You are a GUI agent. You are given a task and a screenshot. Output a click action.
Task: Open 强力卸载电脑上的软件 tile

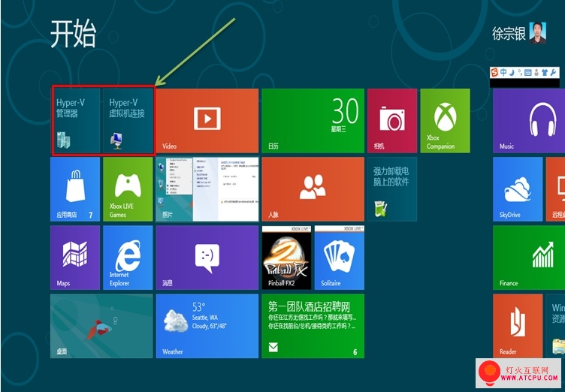(392, 189)
